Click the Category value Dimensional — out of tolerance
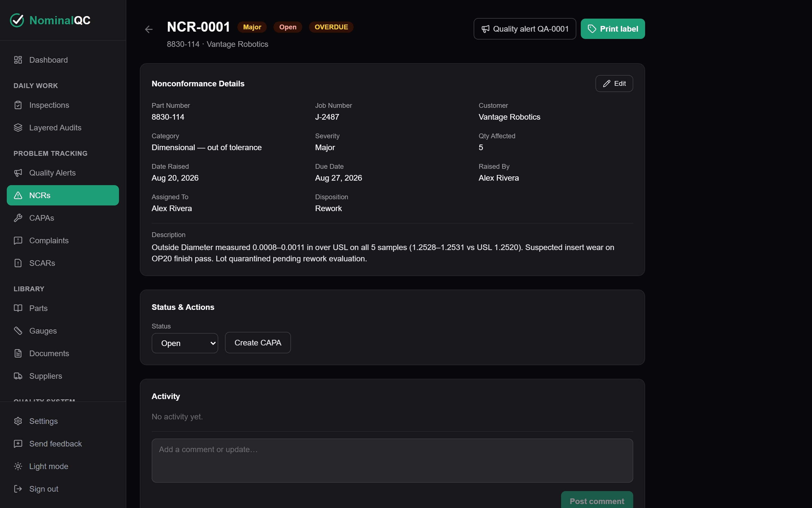This screenshot has height=508, width=812. click(207, 148)
